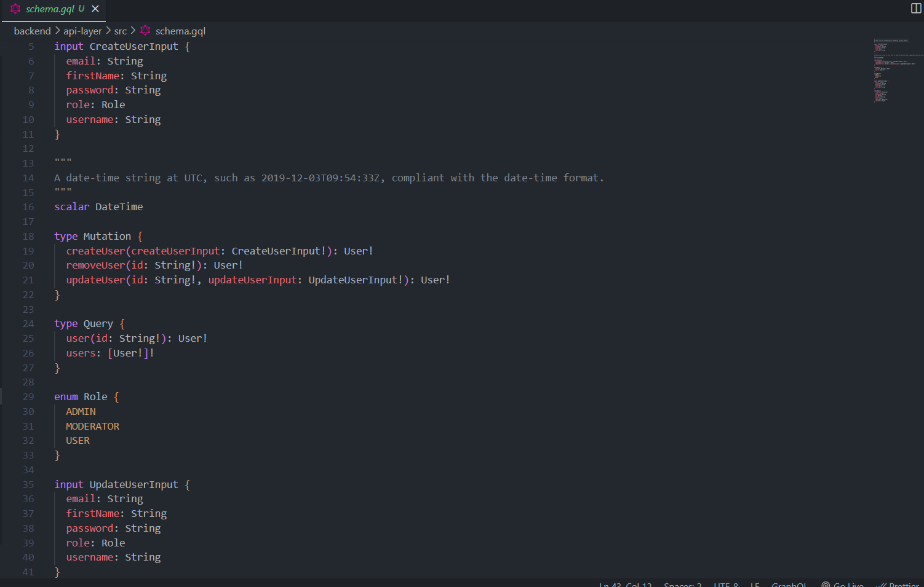Click the DateTime description comment line
This screenshot has height=587, width=924.
[x=329, y=178]
